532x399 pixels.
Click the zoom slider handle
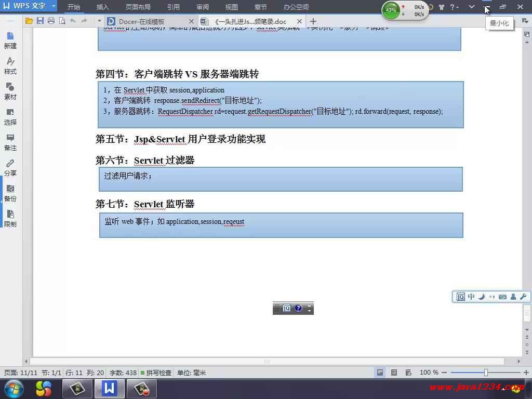[486, 373]
